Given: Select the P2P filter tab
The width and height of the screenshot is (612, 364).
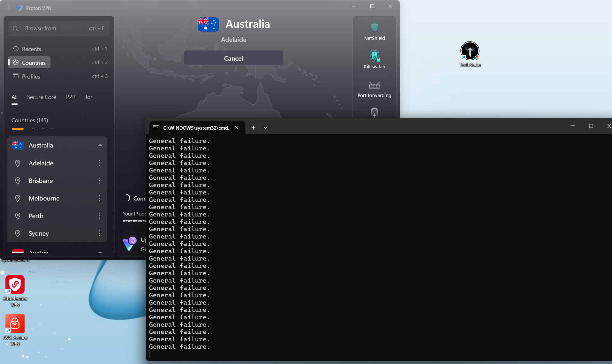Looking at the screenshot, I should (71, 97).
